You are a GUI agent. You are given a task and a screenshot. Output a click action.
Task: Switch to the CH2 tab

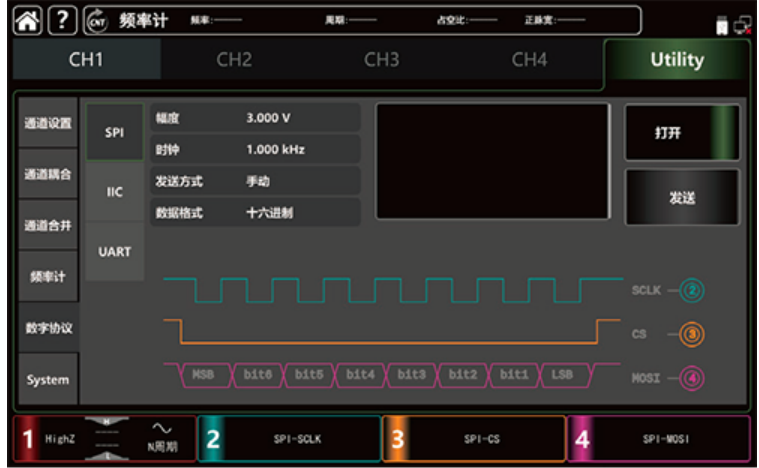tap(234, 60)
